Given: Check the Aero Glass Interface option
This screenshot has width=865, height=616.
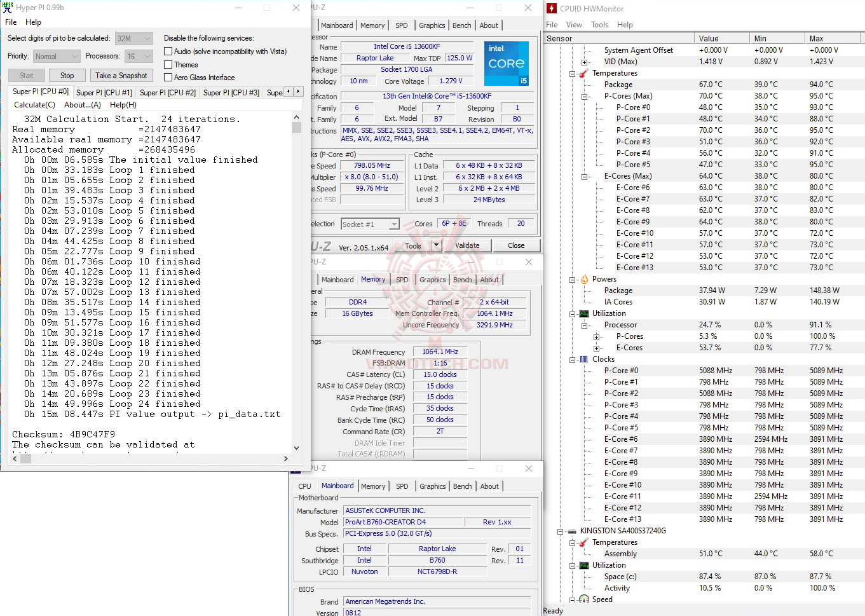Looking at the screenshot, I should coord(168,78).
